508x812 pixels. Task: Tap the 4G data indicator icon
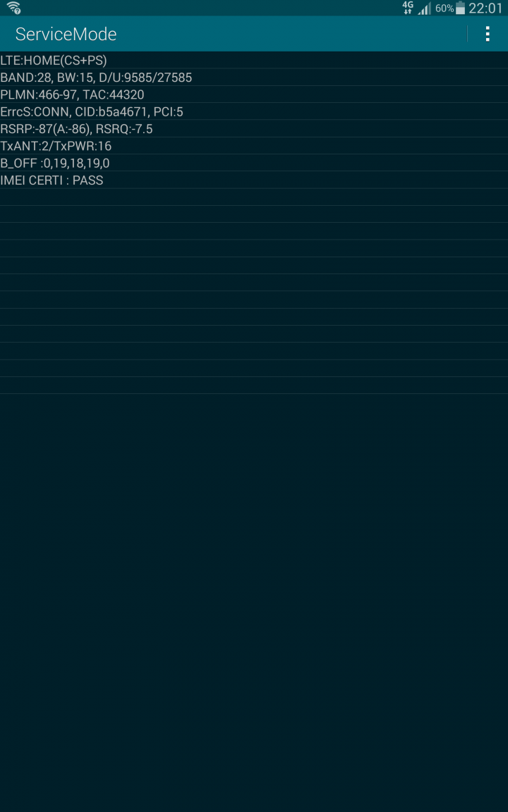408,8
